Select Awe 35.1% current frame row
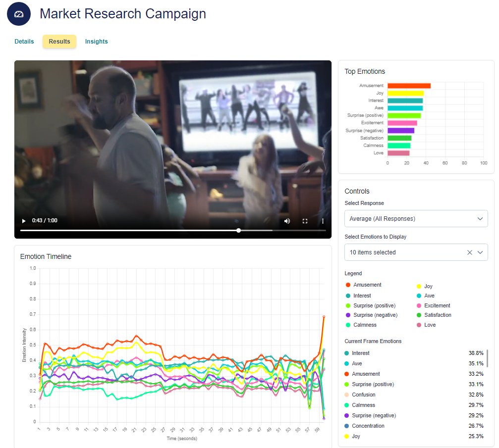 pos(414,363)
